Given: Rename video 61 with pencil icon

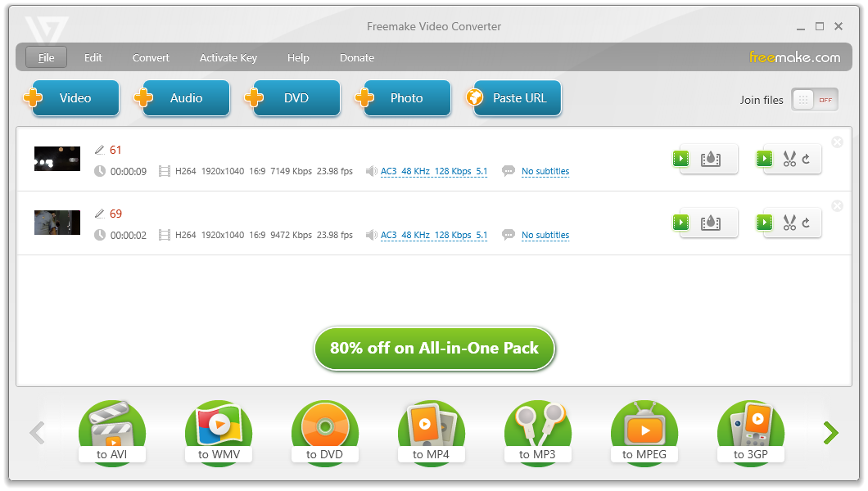Looking at the screenshot, I should (100, 150).
